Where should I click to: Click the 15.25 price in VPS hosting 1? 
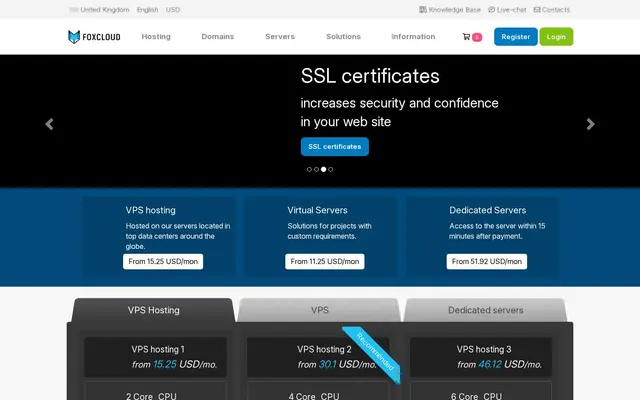(x=164, y=364)
